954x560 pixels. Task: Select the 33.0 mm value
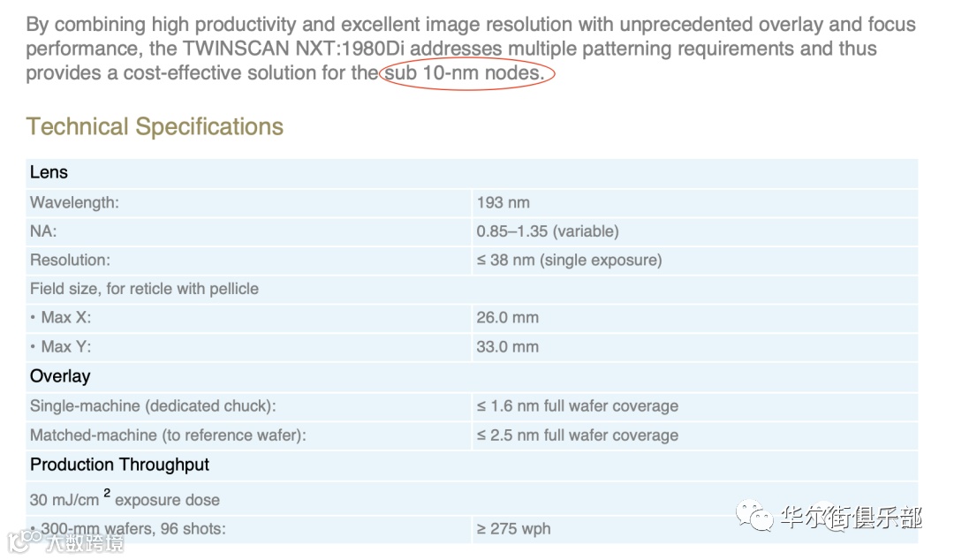point(507,347)
